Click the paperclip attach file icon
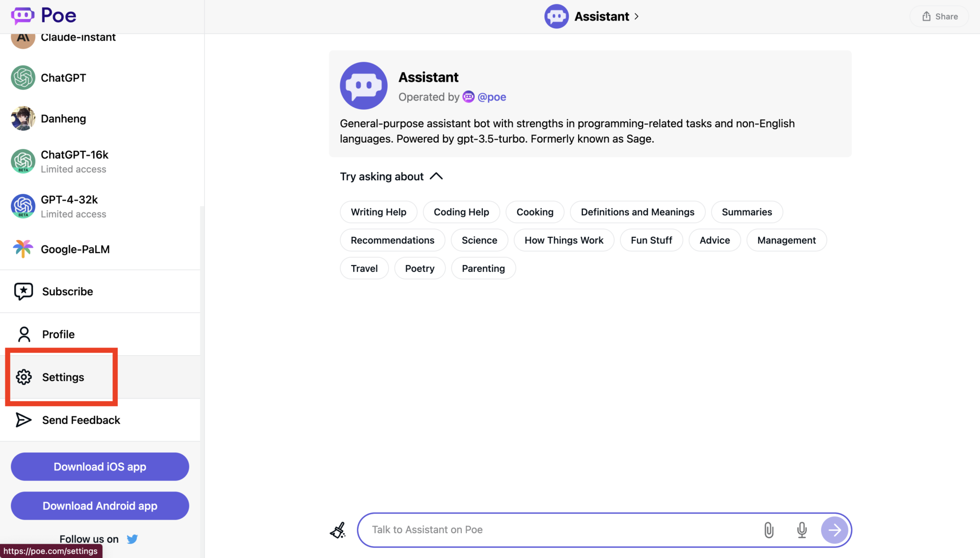This screenshot has height=558, width=980. coord(768,530)
